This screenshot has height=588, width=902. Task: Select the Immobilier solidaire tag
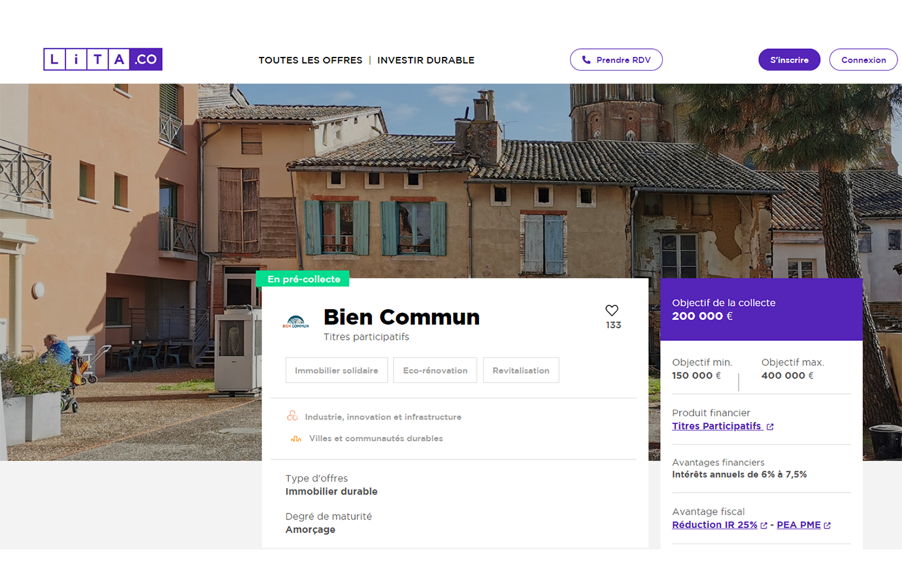(337, 370)
